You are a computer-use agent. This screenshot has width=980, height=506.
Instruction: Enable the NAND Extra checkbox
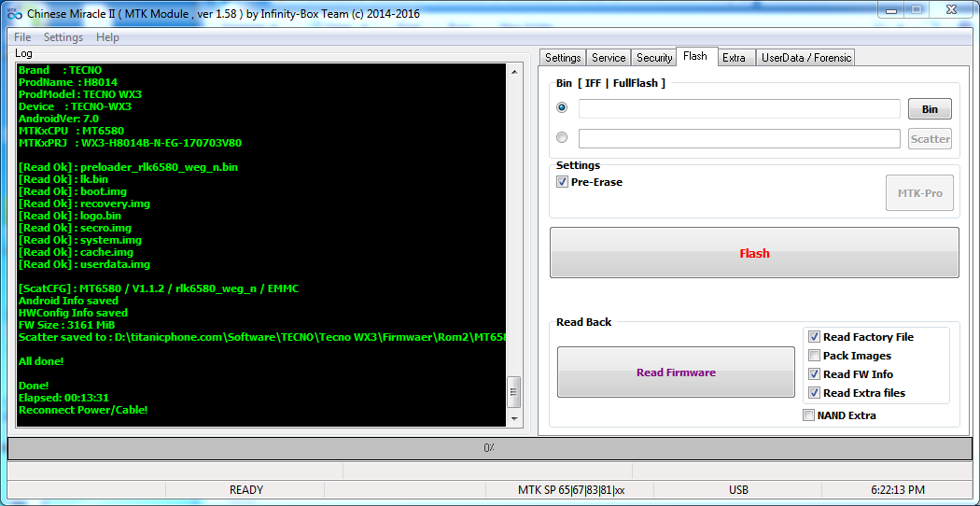(809, 415)
